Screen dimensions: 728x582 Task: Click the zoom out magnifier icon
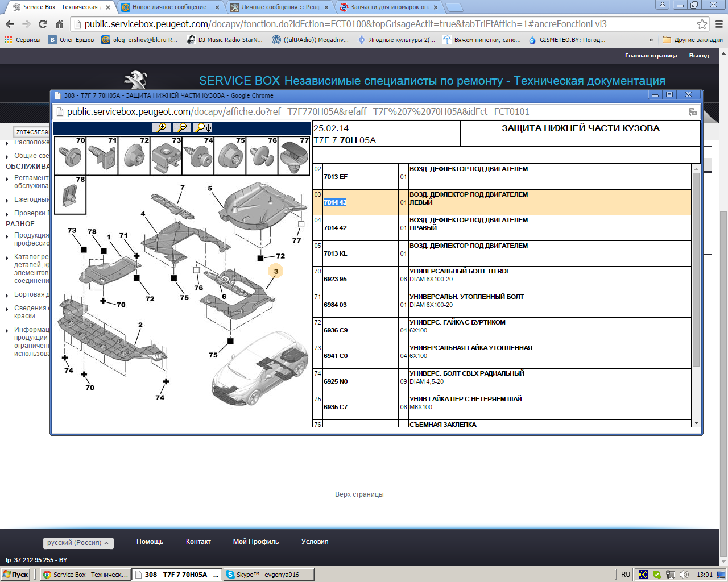pos(182,128)
